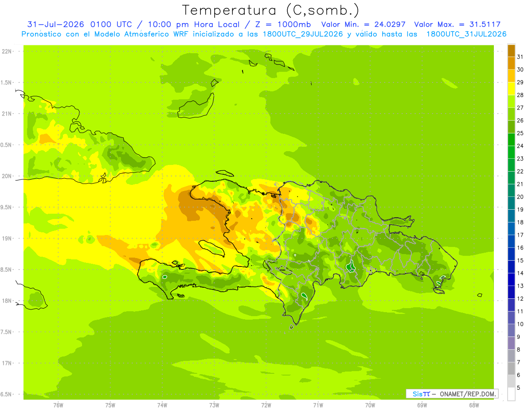Pick the lime swatch between 27 and 28

[511, 102]
